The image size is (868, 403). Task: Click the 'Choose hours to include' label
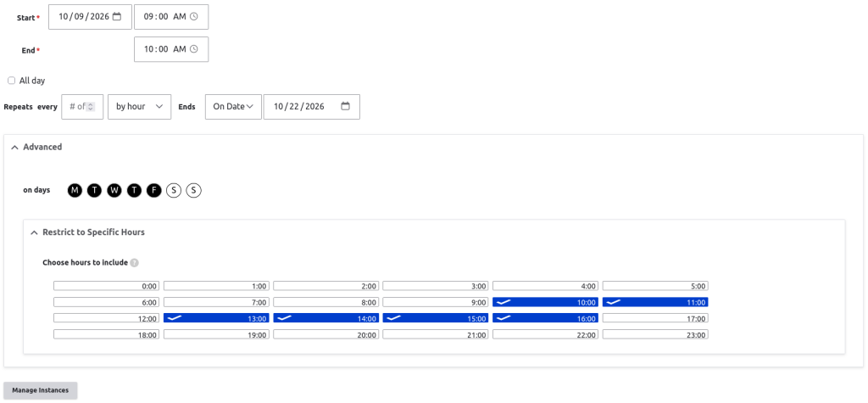pos(86,263)
